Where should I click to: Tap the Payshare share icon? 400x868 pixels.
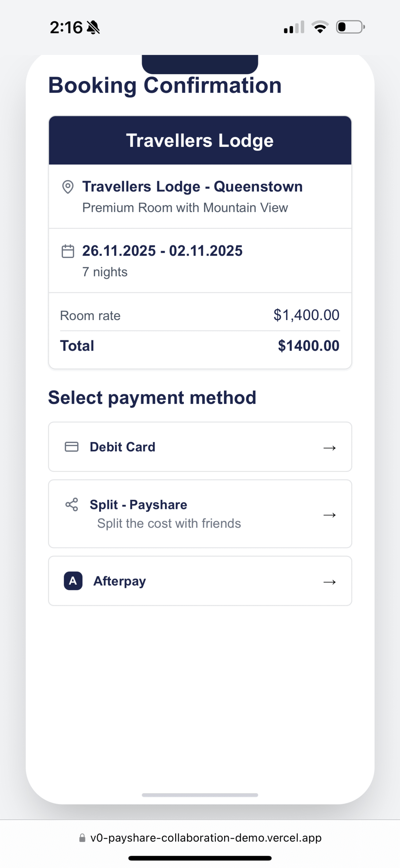click(x=71, y=504)
